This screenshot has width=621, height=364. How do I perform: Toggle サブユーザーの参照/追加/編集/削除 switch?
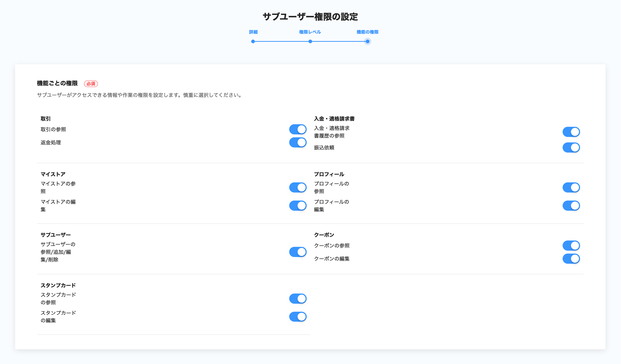pyautogui.click(x=298, y=252)
